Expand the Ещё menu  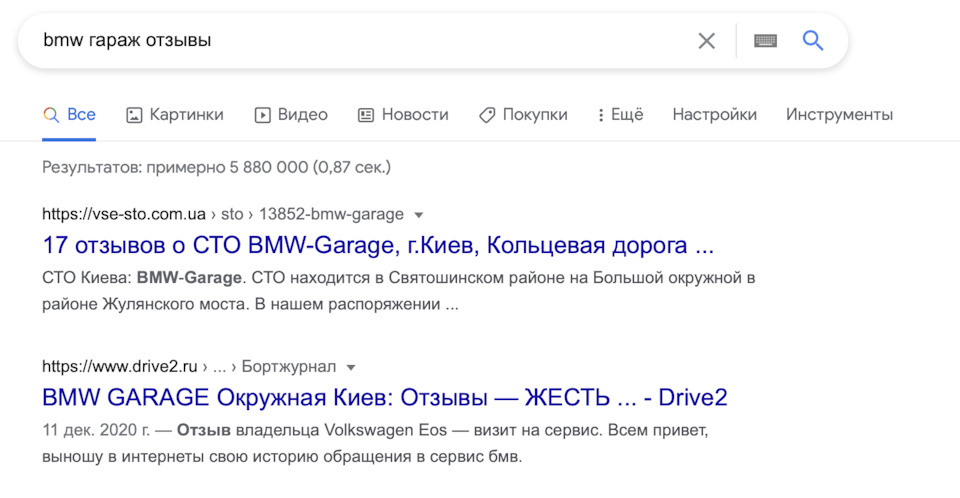coord(620,115)
